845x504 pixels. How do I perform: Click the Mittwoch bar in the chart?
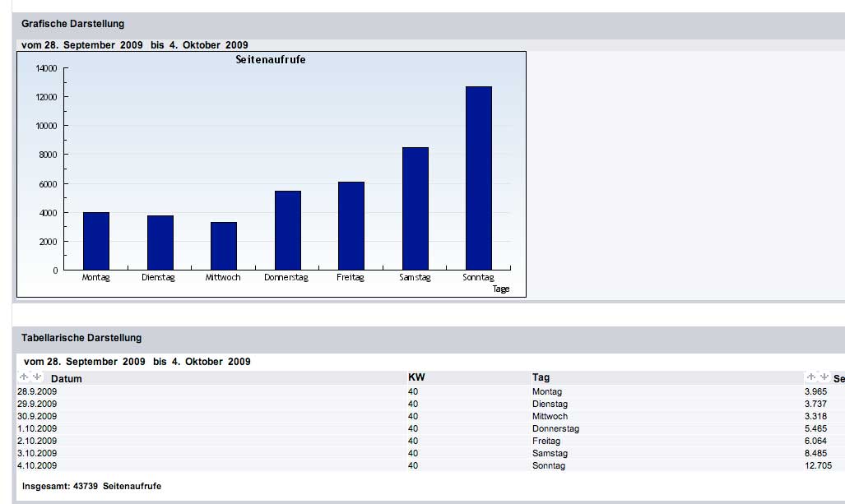tap(224, 245)
